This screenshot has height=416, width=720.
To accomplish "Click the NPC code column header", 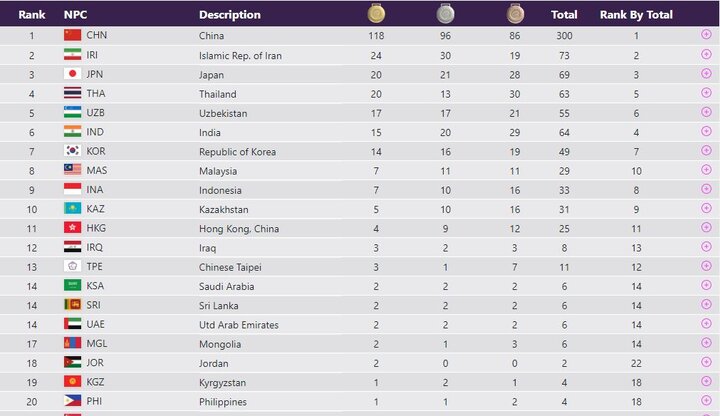I will pyautogui.click(x=75, y=15).
